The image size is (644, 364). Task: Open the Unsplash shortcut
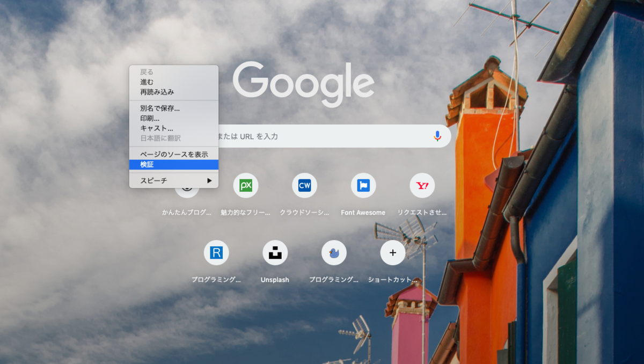[275, 252]
